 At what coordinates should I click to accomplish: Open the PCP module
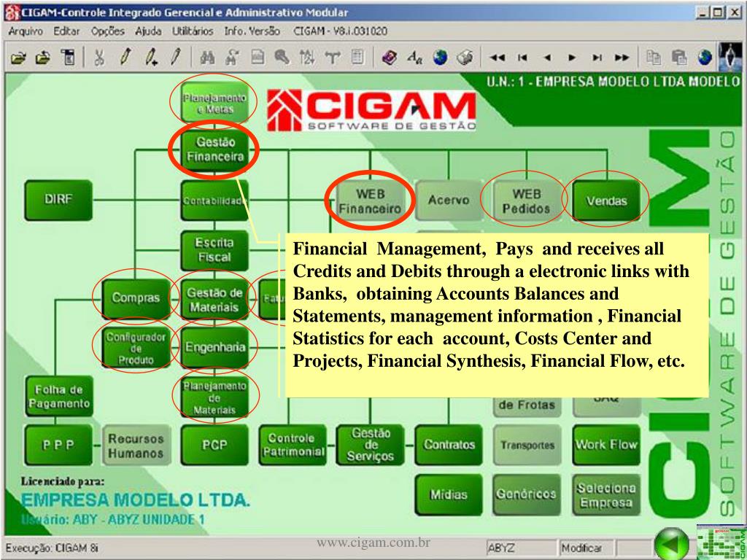point(214,445)
